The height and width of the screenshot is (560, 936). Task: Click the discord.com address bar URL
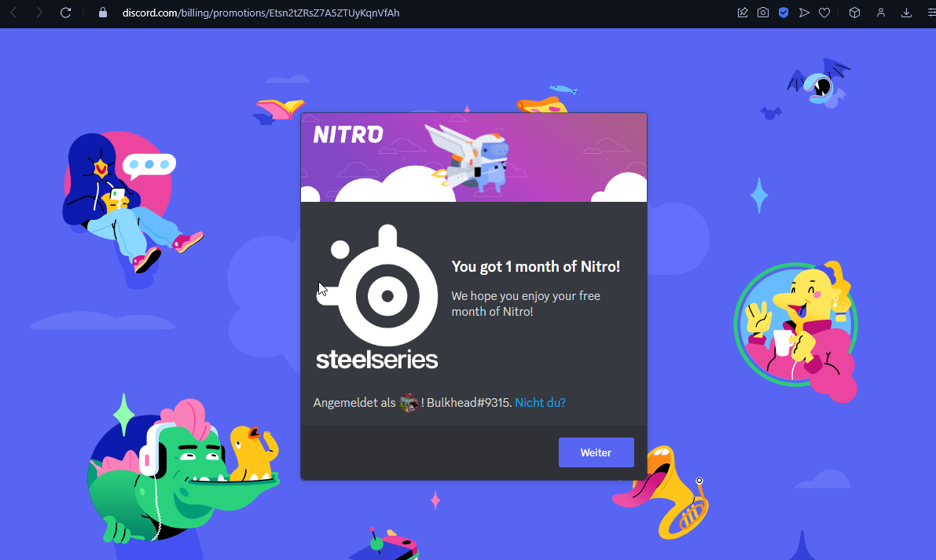(261, 13)
